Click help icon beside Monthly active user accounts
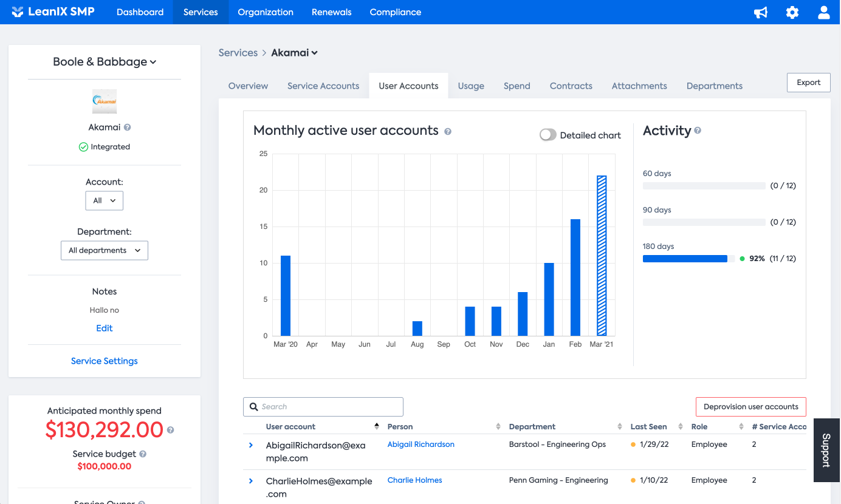Image resolution: width=841 pixels, height=504 pixels. (x=448, y=131)
